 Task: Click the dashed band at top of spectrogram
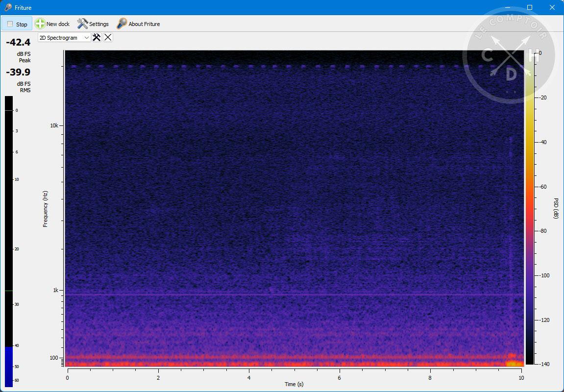point(294,66)
